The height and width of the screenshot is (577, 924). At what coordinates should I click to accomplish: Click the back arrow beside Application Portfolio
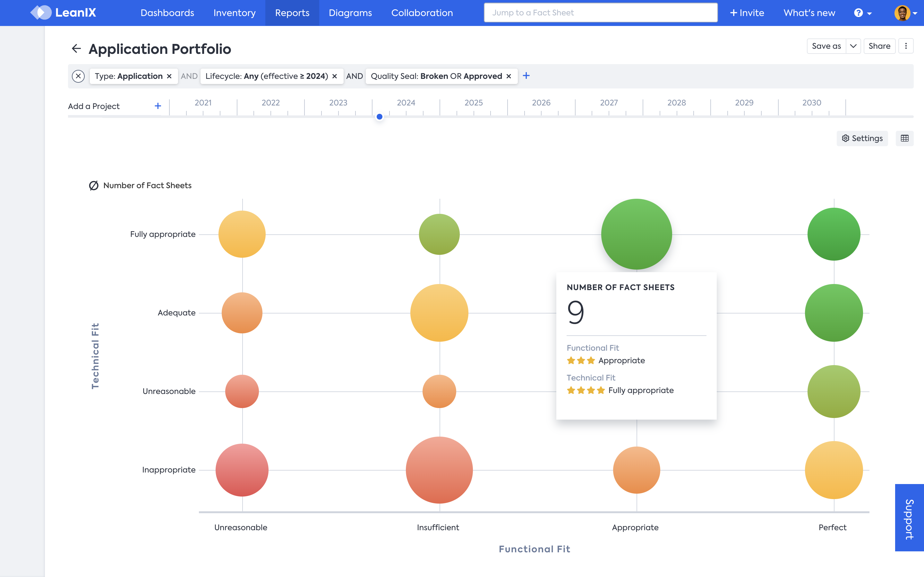click(x=76, y=48)
